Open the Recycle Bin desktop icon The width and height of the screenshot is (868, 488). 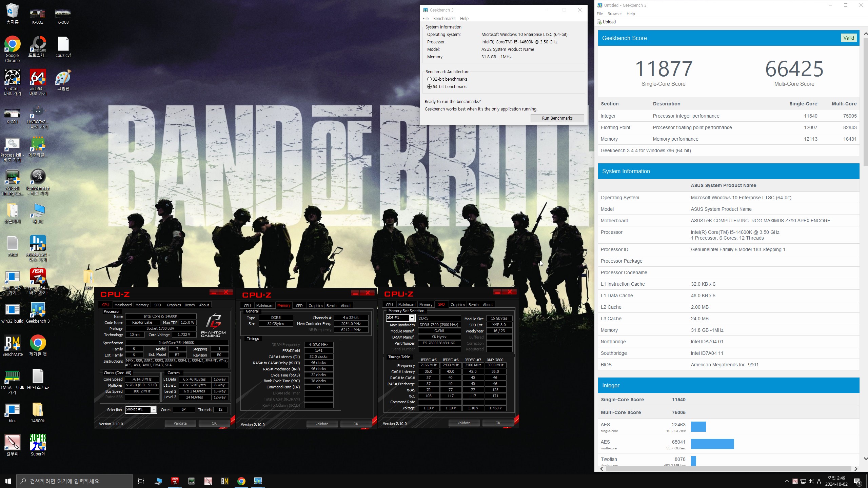pyautogui.click(x=12, y=14)
